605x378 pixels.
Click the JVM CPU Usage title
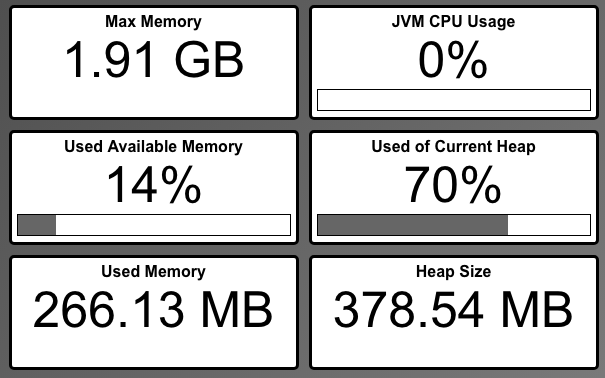tap(453, 22)
